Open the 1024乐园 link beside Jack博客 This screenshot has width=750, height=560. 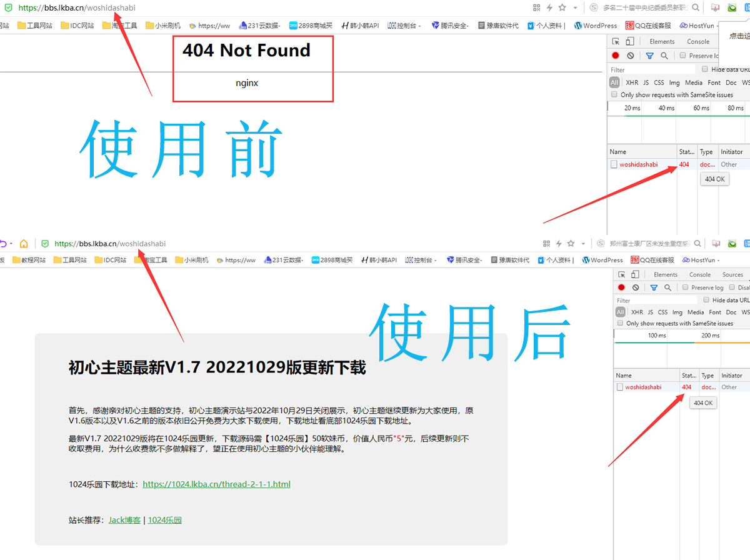tap(165, 519)
